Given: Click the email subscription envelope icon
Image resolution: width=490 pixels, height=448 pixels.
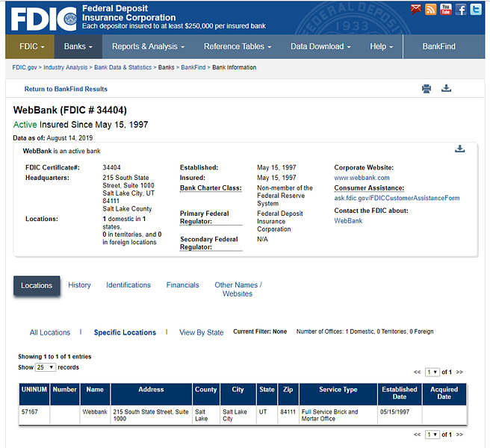Looking at the screenshot, I should point(417,10).
